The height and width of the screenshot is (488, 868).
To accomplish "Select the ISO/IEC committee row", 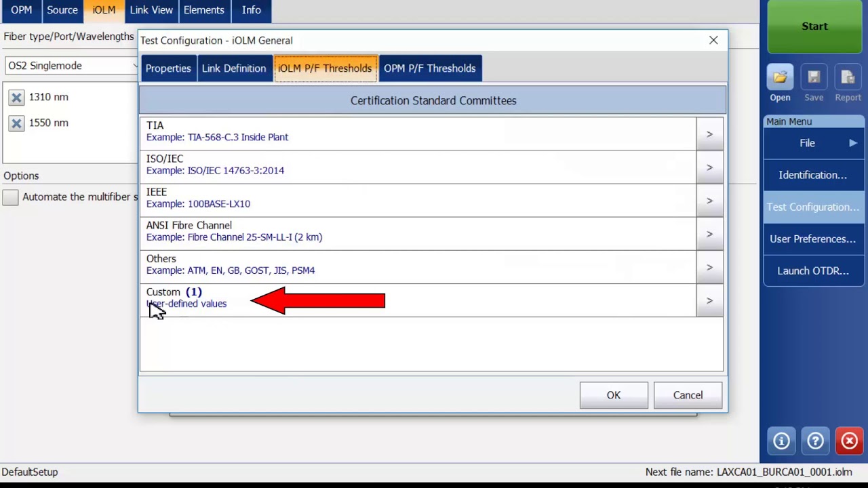I will click(418, 167).
